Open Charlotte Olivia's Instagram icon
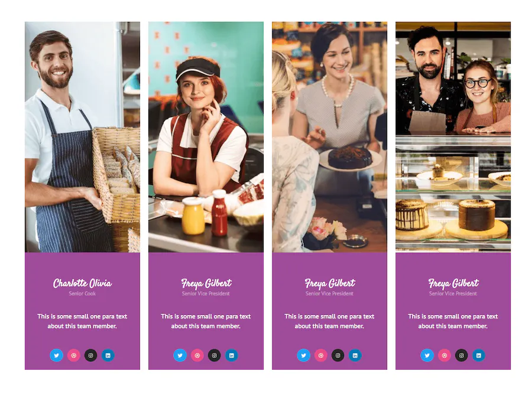Image resolution: width=532 pixels, height=397 pixels. click(90, 355)
